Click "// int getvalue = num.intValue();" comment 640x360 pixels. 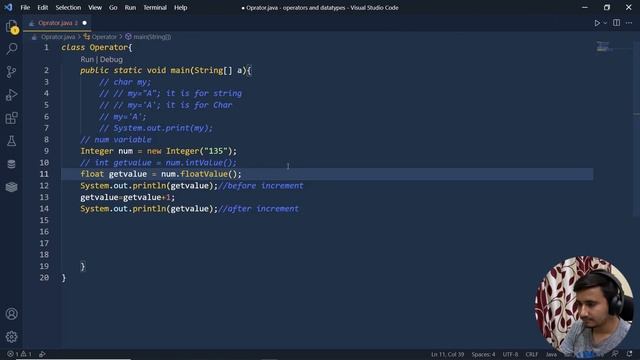coord(158,163)
